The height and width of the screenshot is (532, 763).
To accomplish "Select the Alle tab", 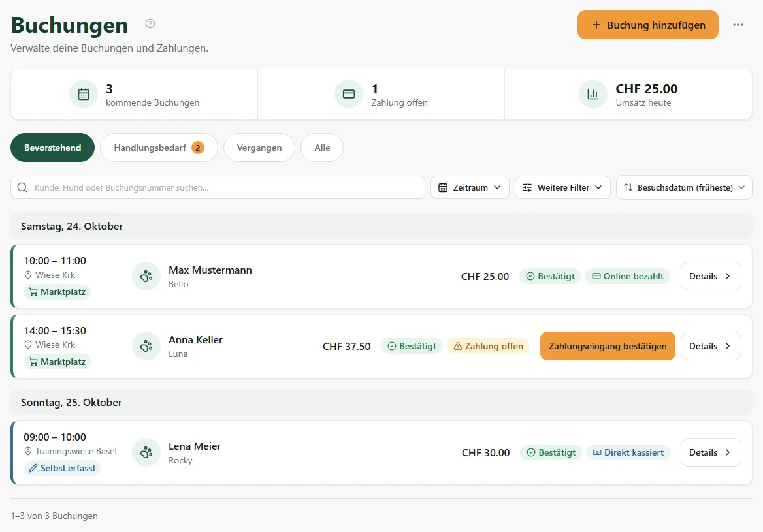I will 322,148.
